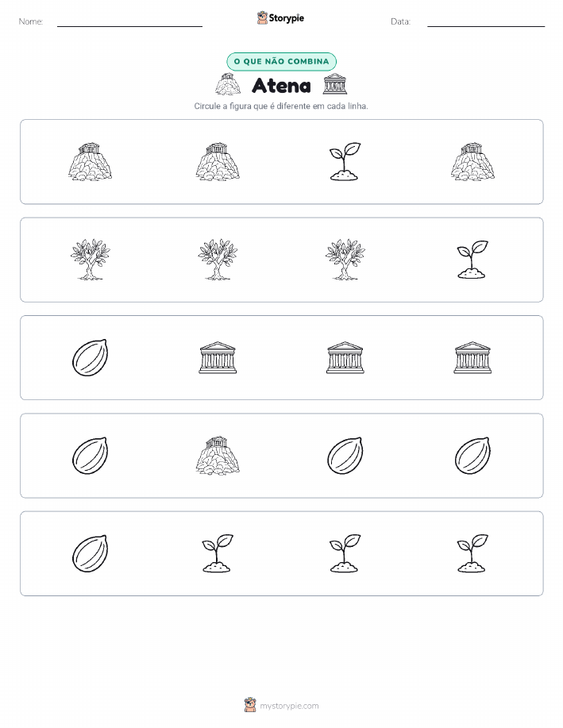Click the last sprout in the fifth row
This screenshot has height=728, width=563.
[x=472, y=553]
